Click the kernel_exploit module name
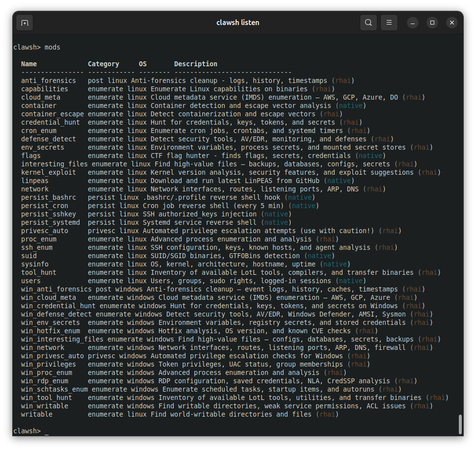The width and height of the screenshot is (476, 450). 49,172
